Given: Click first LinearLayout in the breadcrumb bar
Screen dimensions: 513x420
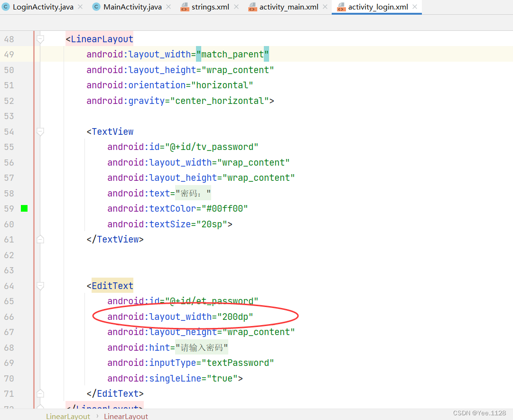Looking at the screenshot, I should (68, 416).
